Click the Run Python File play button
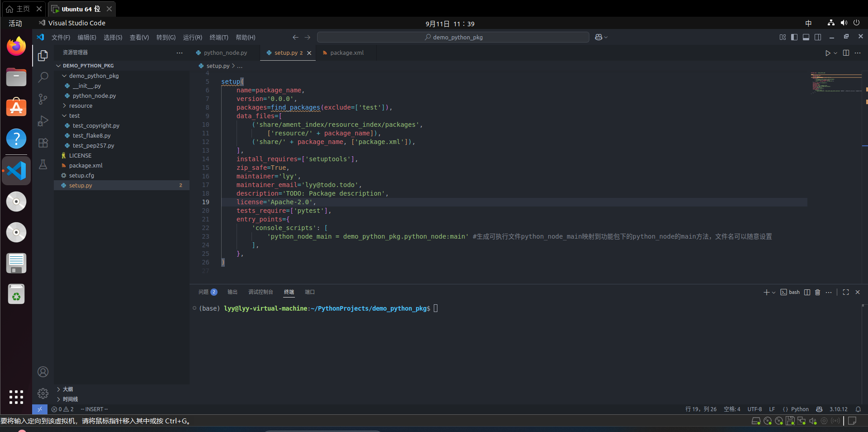Image resolution: width=868 pixels, height=432 pixels. point(827,53)
